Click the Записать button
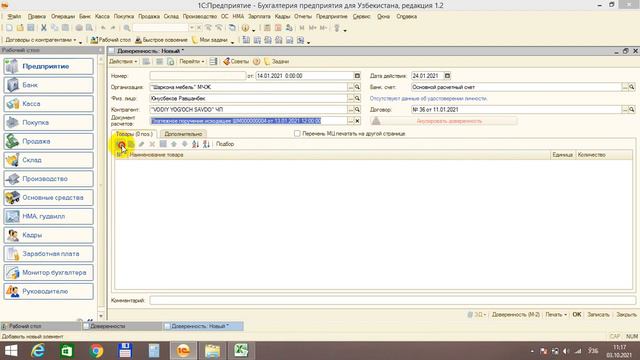Image resolution: width=640 pixels, height=360 pixels. tap(598, 315)
